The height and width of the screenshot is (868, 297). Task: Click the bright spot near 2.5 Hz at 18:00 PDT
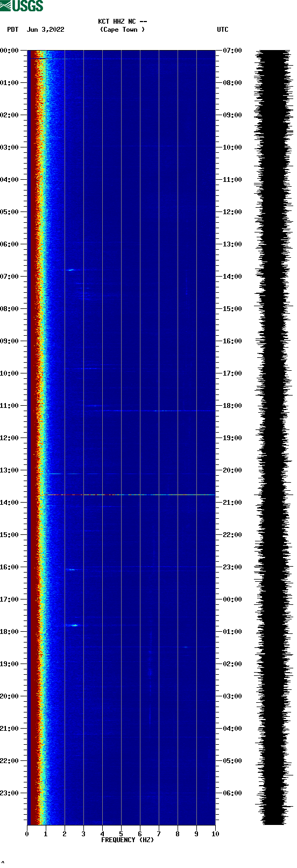click(72, 625)
